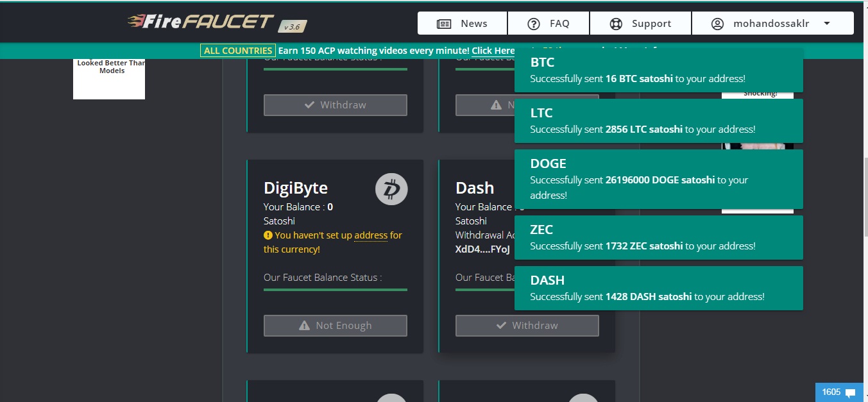Click the v3.6 version badge
The image size is (868, 402).
pyautogui.click(x=293, y=26)
